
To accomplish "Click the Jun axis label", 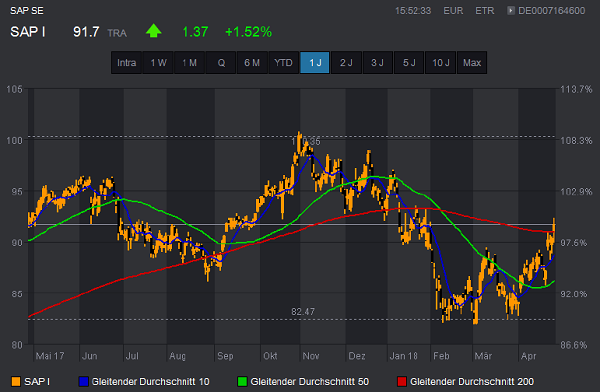I will pyautogui.click(x=90, y=356).
